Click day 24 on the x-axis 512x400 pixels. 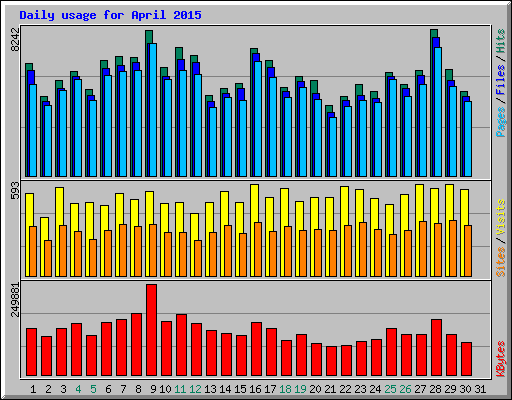click(375, 389)
